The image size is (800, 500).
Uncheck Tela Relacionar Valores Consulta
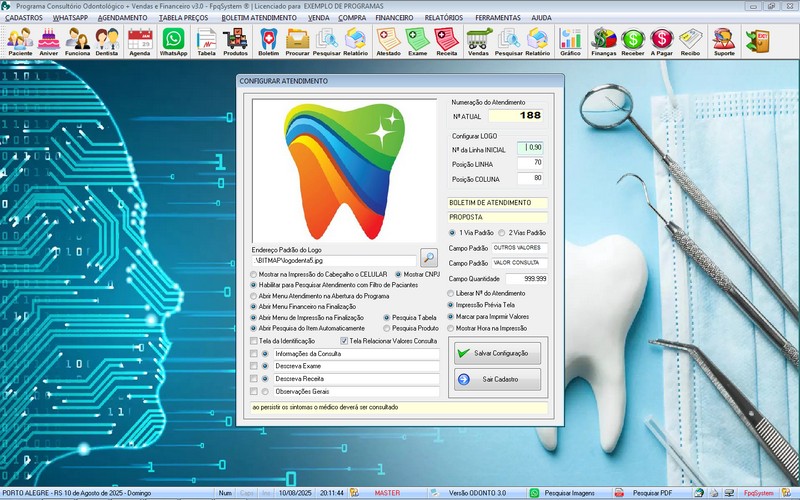pos(345,340)
